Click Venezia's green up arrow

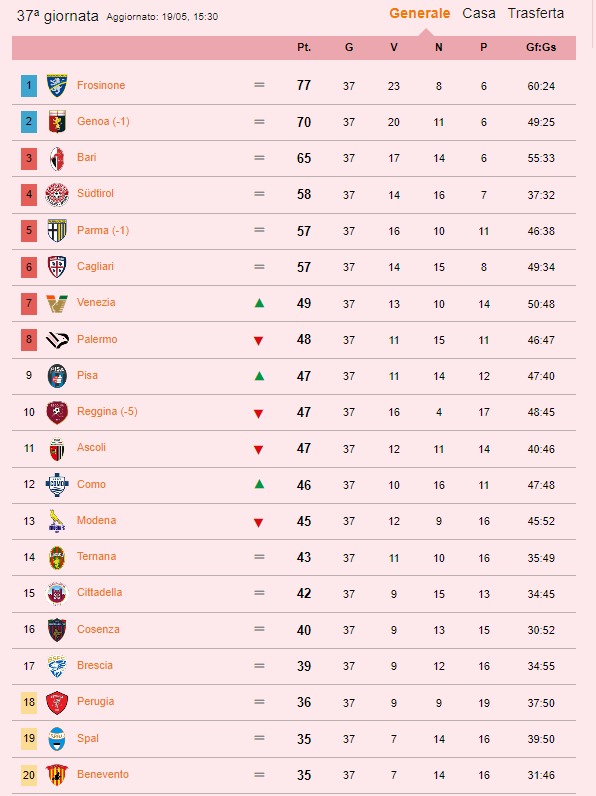pyautogui.click(x=259, y=303)
